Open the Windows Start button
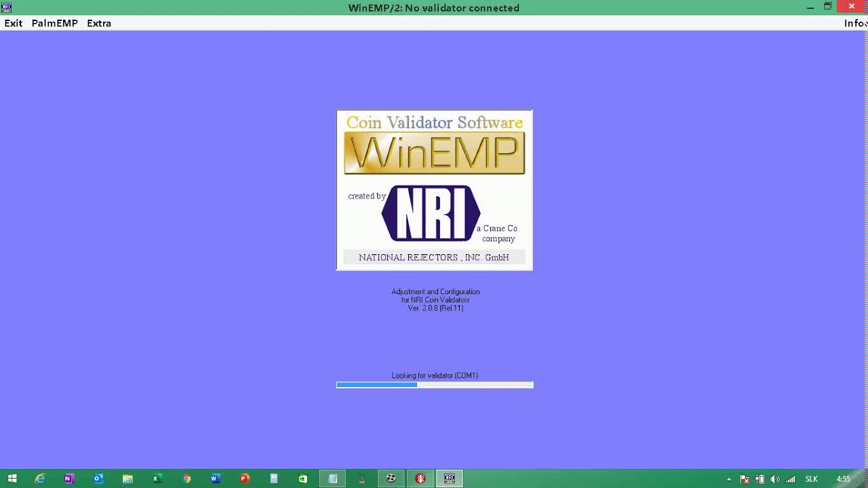The height and width of the screenshot is (488, 868). click(12, 479)
